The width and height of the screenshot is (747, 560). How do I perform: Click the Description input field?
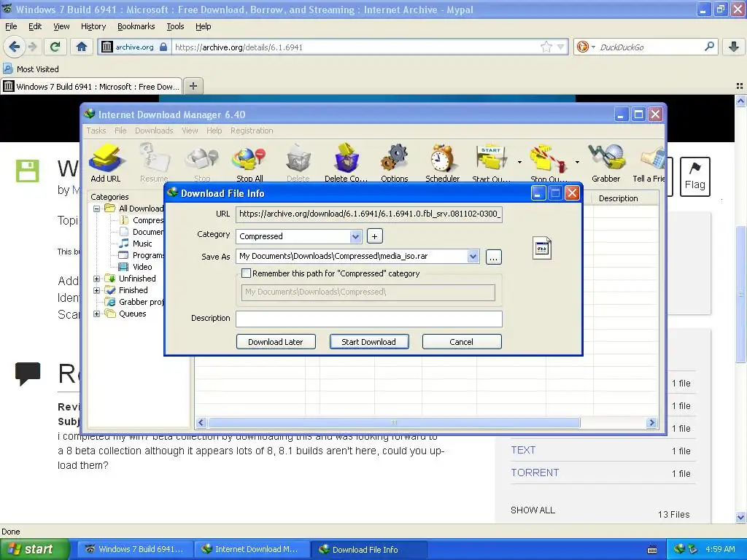[369, 319]
